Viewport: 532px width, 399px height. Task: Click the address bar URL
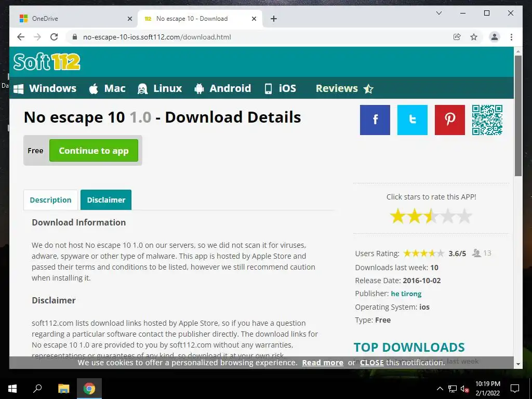pos(157,37)
